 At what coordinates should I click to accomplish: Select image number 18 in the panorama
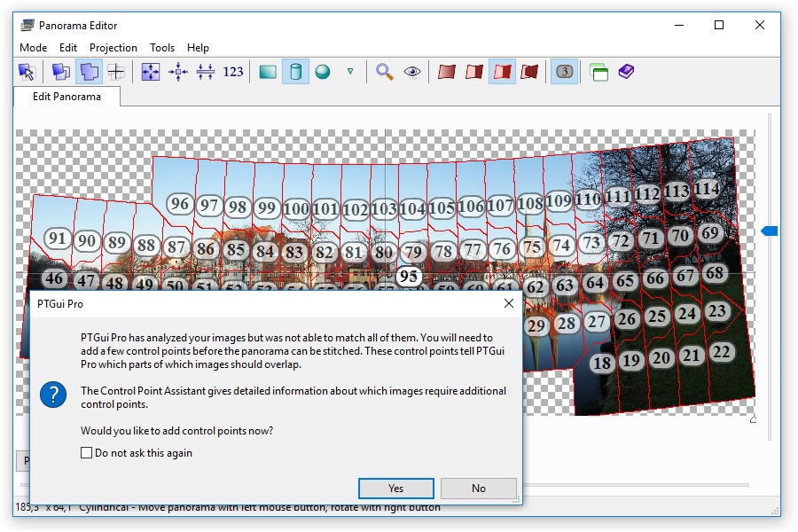coord(602,363)
